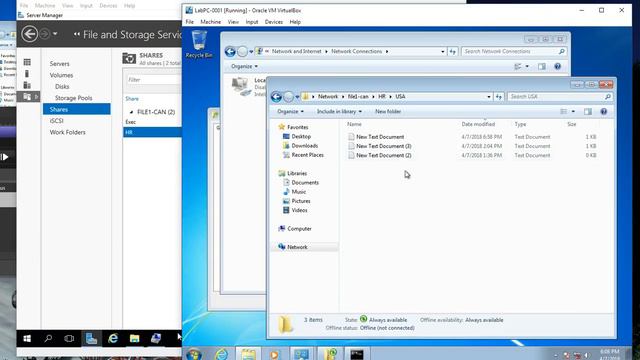Go forward in USA folder Explorer window

[289, 97]
